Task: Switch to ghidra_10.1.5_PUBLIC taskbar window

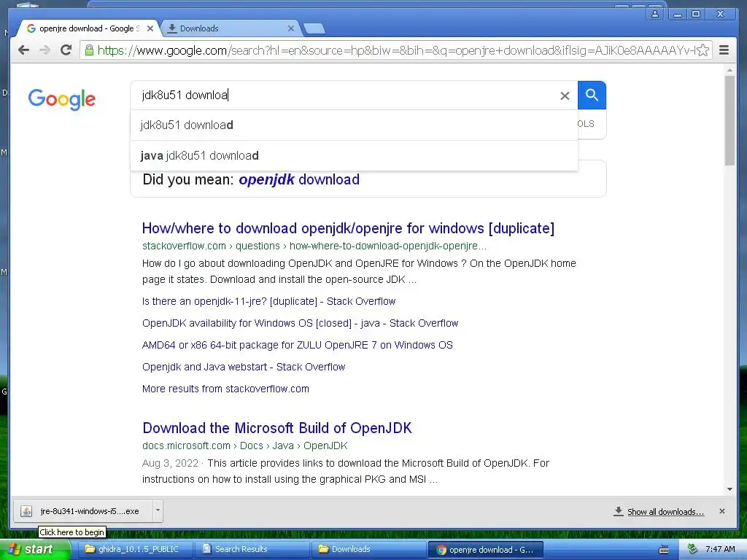Action: pos(136,550)
